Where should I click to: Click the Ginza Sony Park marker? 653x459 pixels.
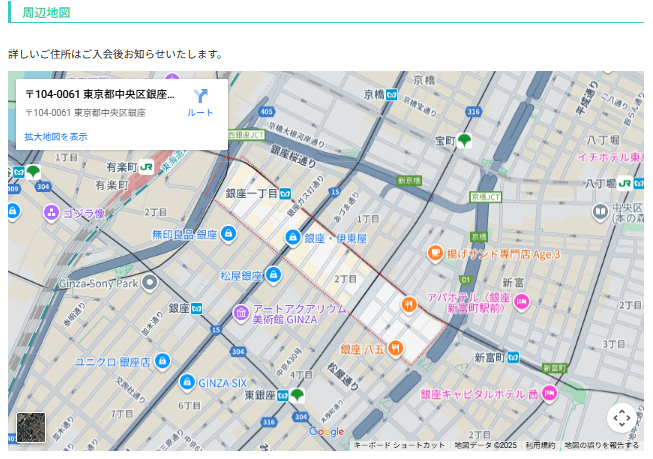point(150,283)
